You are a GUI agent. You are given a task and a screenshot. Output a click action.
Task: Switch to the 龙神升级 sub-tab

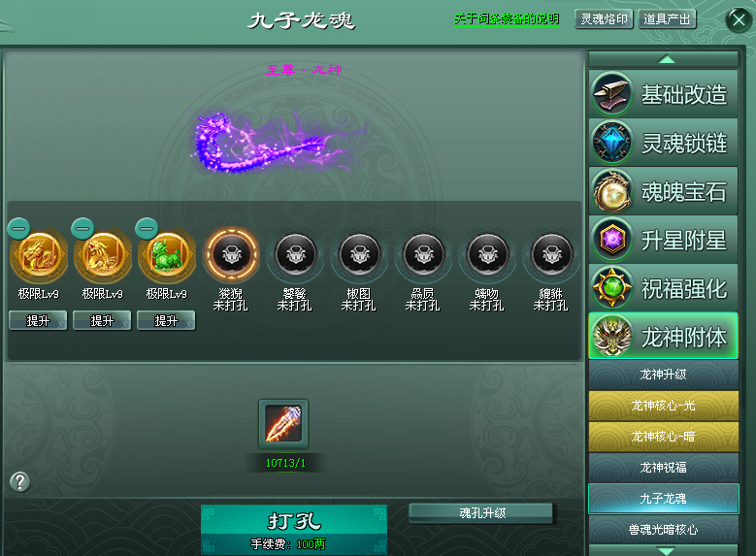coord(664,375)
